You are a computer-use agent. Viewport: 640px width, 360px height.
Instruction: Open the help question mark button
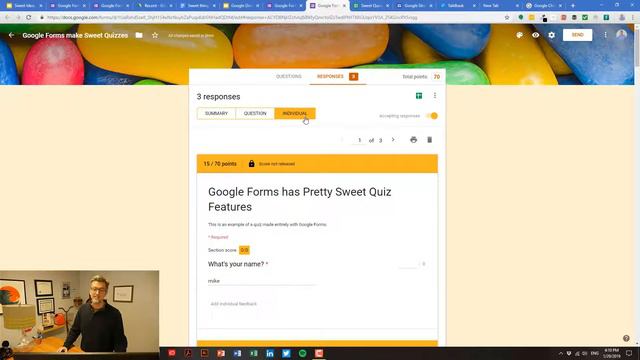pos(626,338)
